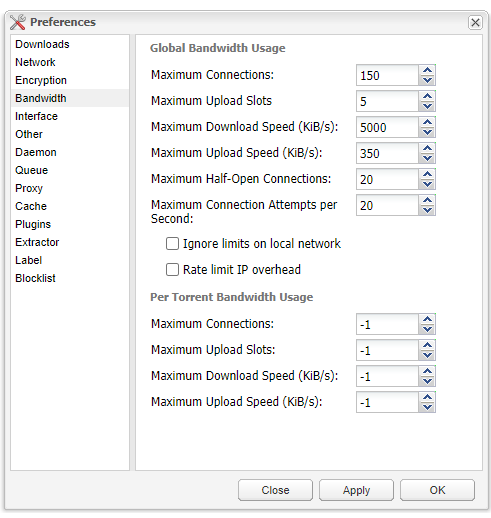Select Encryption in the sidebar

coord(70,80)
